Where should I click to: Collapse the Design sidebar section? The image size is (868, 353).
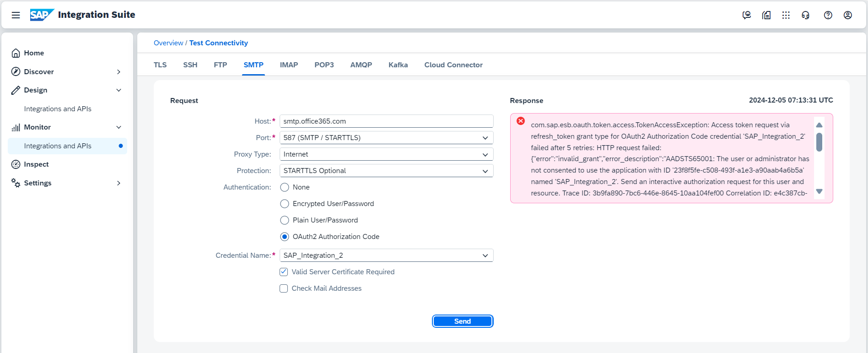[x=119, y=90]
